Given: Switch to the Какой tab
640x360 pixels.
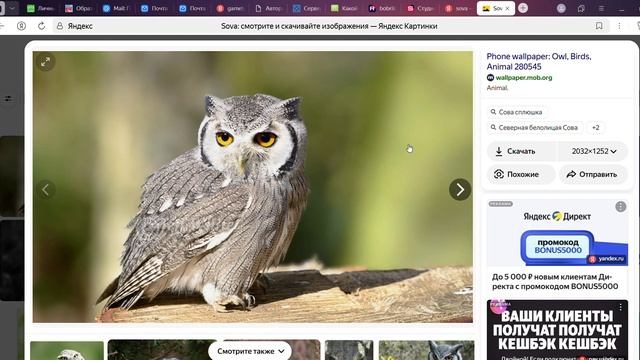Looking at the screenshot, I should pyautogui.click(x=345, y=8).
